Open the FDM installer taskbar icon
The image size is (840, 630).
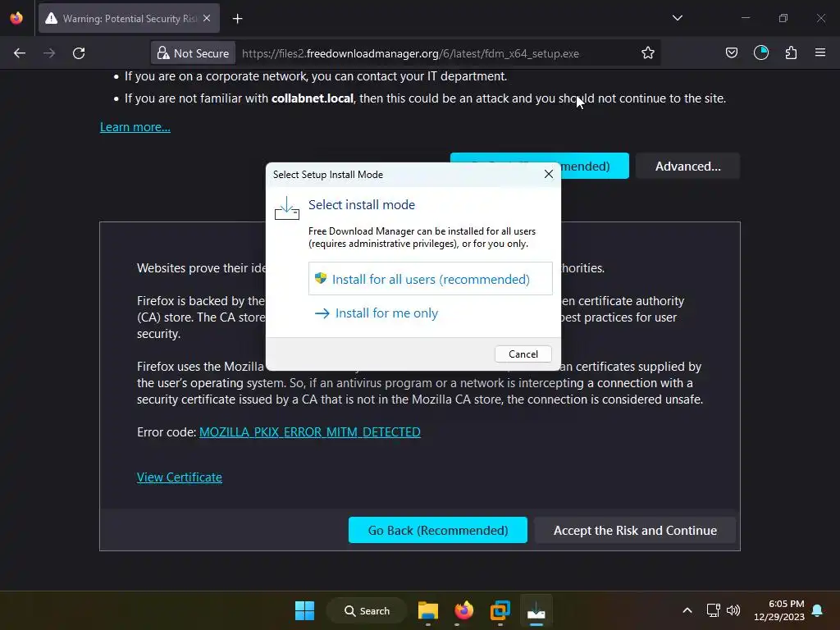click(536, 610)
